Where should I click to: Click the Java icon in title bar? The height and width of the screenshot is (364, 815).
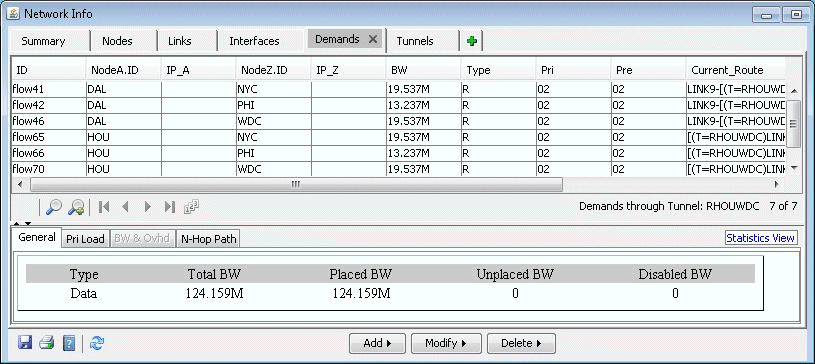[14, 14]
